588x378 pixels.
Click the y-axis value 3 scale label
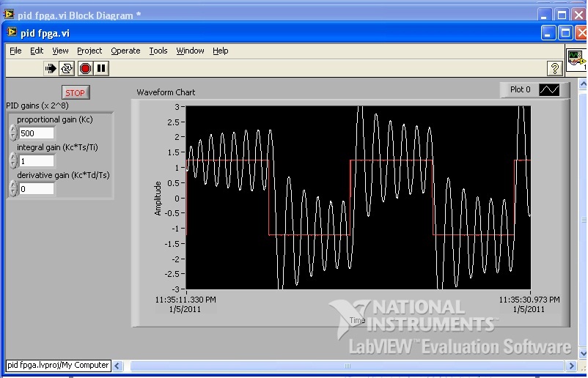(177, 107)
